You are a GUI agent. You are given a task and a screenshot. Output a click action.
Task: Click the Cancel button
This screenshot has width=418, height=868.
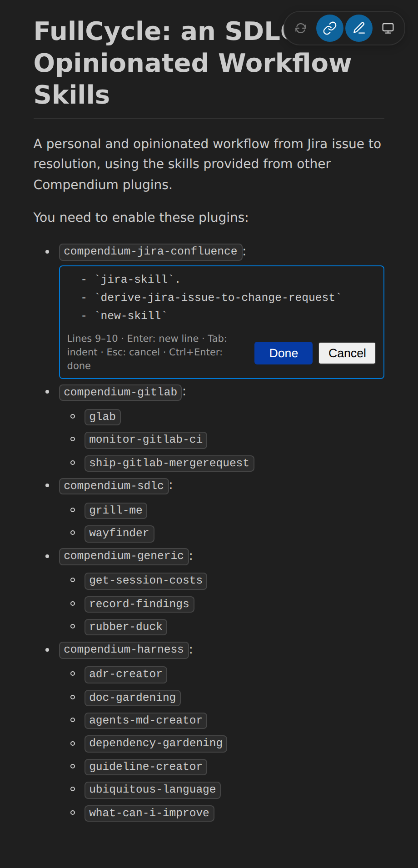tap(347, 353)
